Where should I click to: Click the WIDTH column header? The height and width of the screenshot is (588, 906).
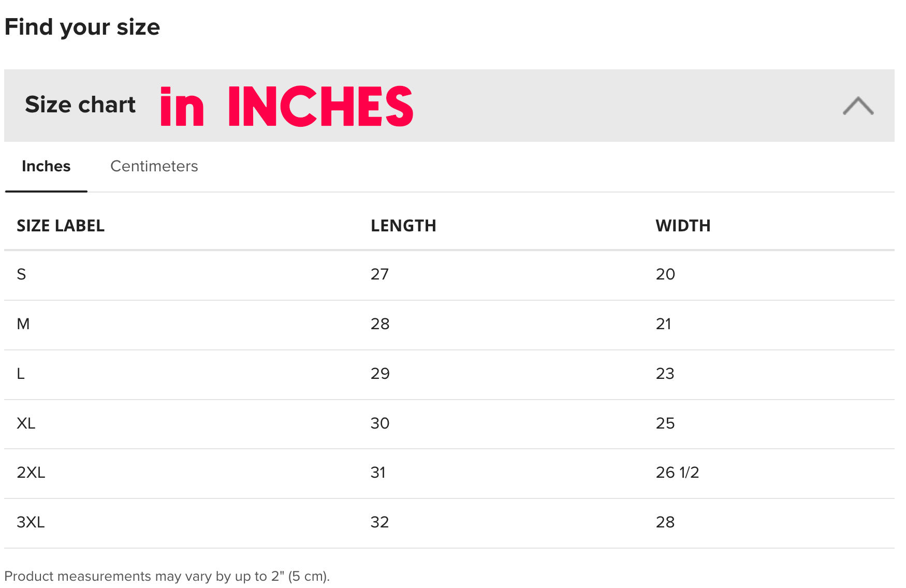point(682,226)
